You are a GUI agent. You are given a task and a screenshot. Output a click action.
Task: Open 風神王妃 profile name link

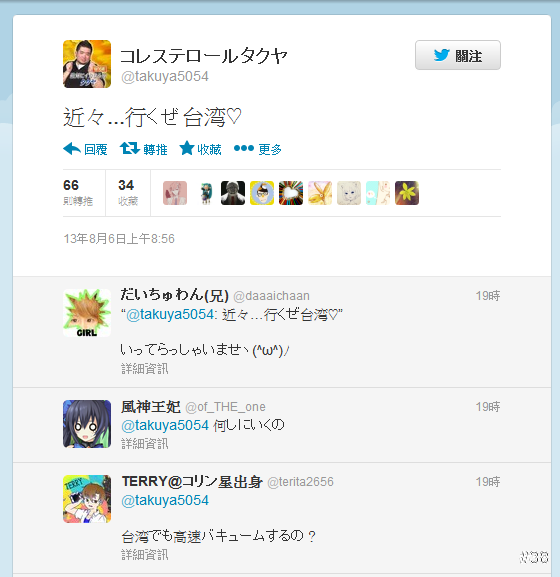click(x=151, y=407)
